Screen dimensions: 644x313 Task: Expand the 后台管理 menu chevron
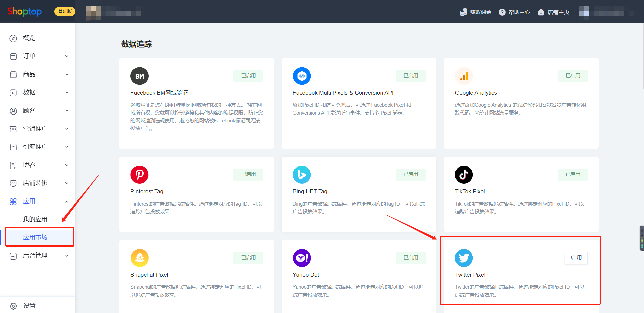(x=67, y=256)
